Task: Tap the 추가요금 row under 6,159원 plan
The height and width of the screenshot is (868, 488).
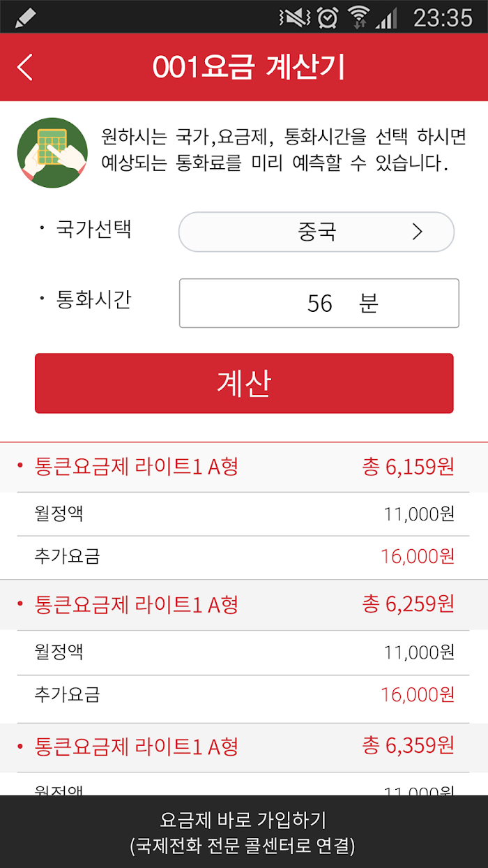Action: 244,557
